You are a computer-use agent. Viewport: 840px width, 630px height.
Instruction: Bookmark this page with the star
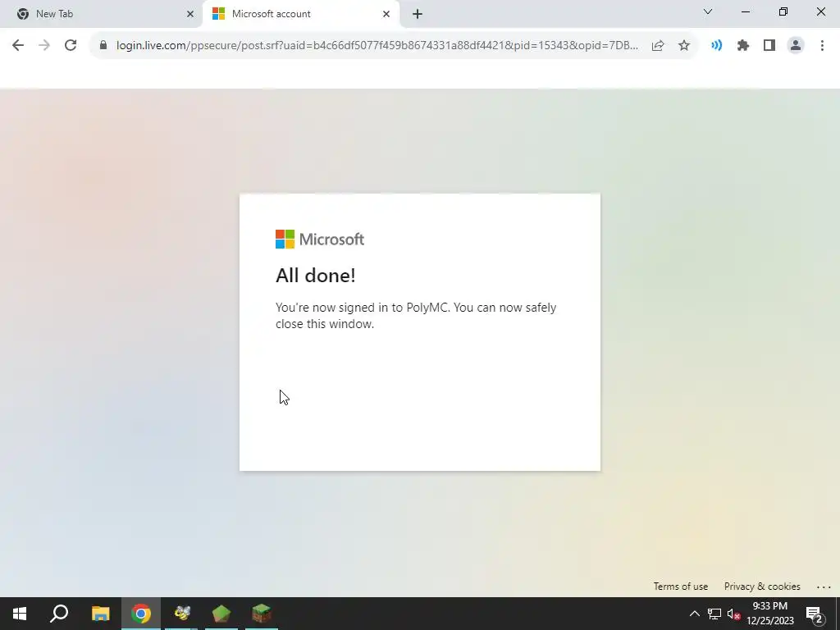pyautogui.click(x=684, y=46)
